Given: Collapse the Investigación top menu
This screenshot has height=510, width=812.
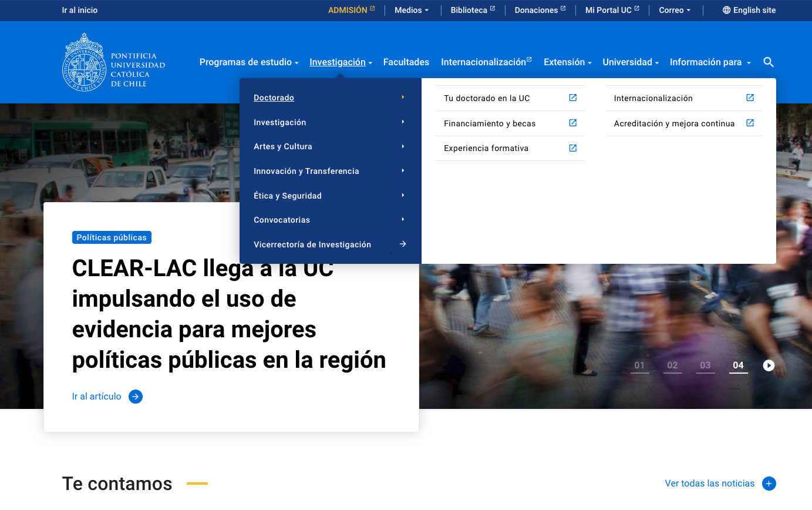Looking at the screenshot, I should (x=341, y=62).
